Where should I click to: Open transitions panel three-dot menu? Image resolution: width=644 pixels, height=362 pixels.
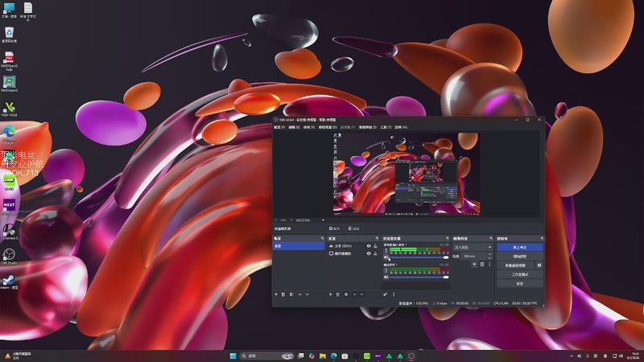coord(489,265)
